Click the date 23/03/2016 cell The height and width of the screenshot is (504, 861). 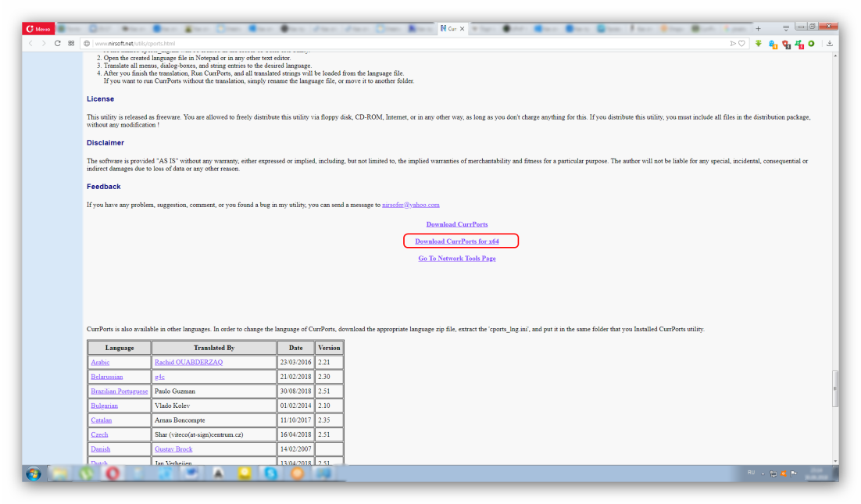pyautogui.click(x=295, y=363)
